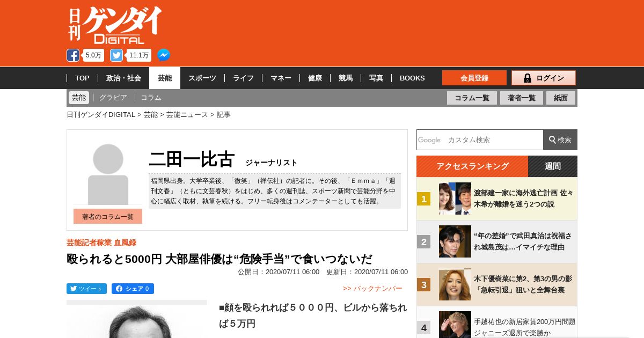Click the article headline 殴られると5000円
The image size is (644, 338).
[x=219, y=259]
